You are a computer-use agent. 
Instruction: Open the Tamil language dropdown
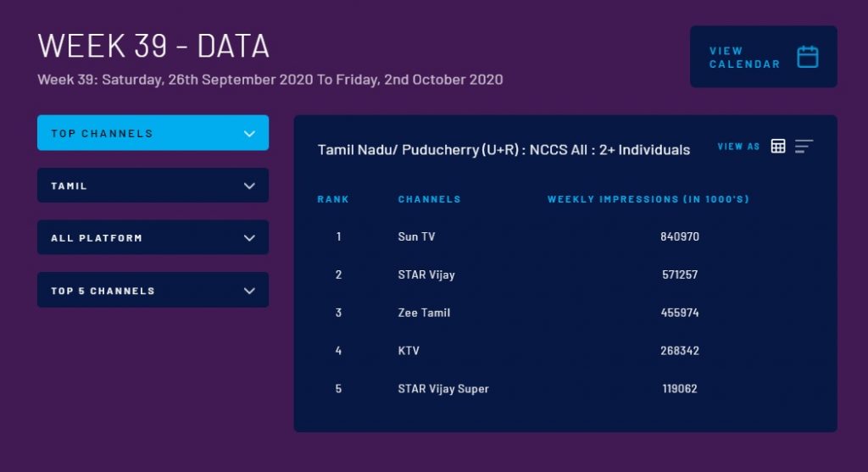153,186
